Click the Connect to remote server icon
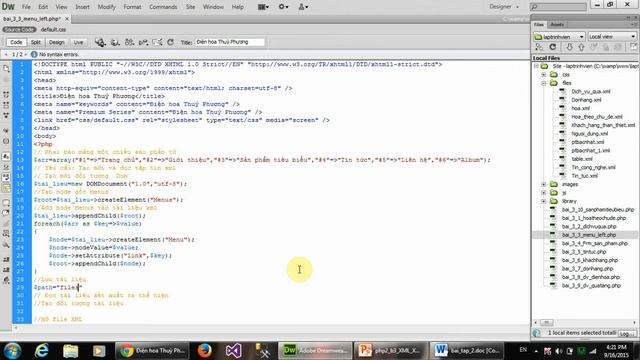 [x=539, y=47]
